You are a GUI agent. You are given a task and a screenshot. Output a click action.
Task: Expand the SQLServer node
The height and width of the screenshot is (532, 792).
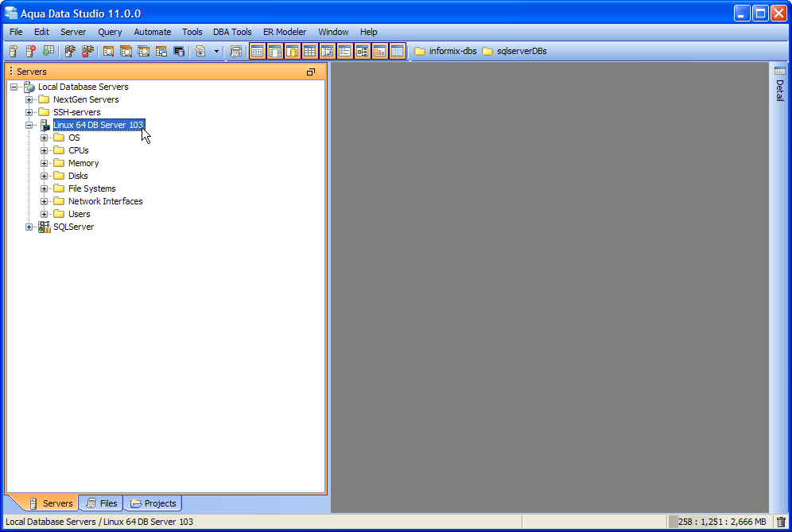tap(29, 227)
